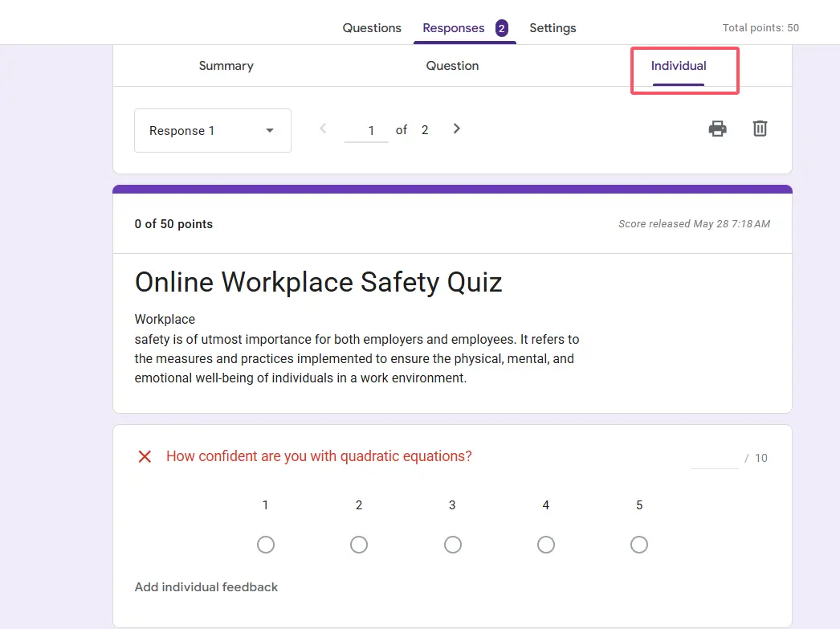Print the current response
Viewport: 840px width, 629px height.
[x=717, y=129]
